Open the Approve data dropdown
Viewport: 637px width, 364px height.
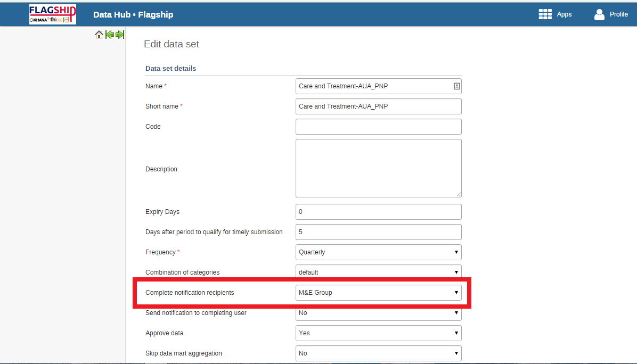(379, 333)
